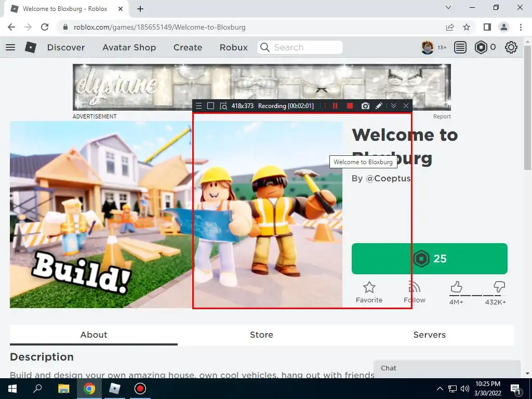Open the Roblox notifications feed icon
This screenshot has width=532, height=399.
(460, 47)
